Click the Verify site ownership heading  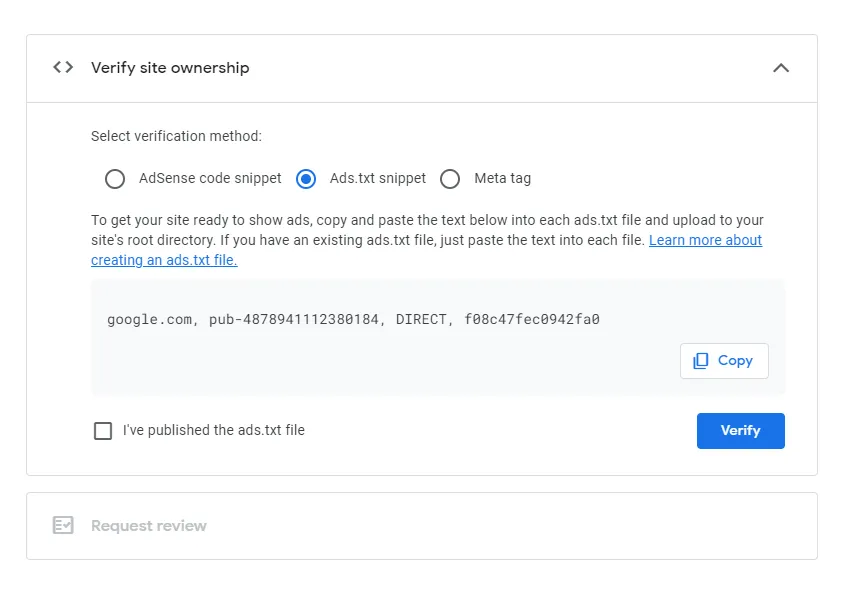pyautogui.click(x=170, y=68)
